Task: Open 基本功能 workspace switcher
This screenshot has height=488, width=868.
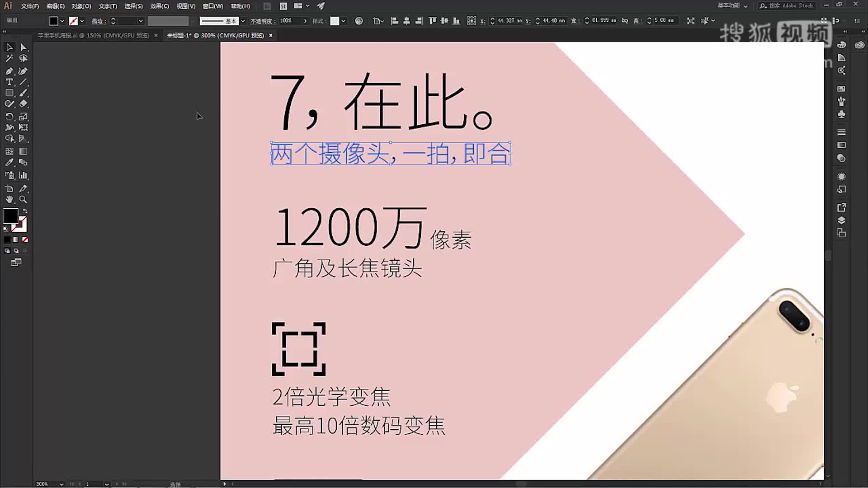Action: click(733, 6)
